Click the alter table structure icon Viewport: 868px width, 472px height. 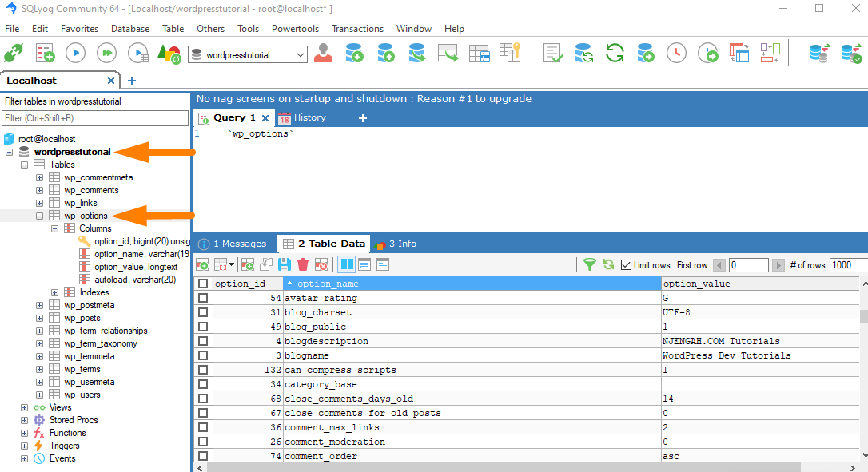(480, 54)
